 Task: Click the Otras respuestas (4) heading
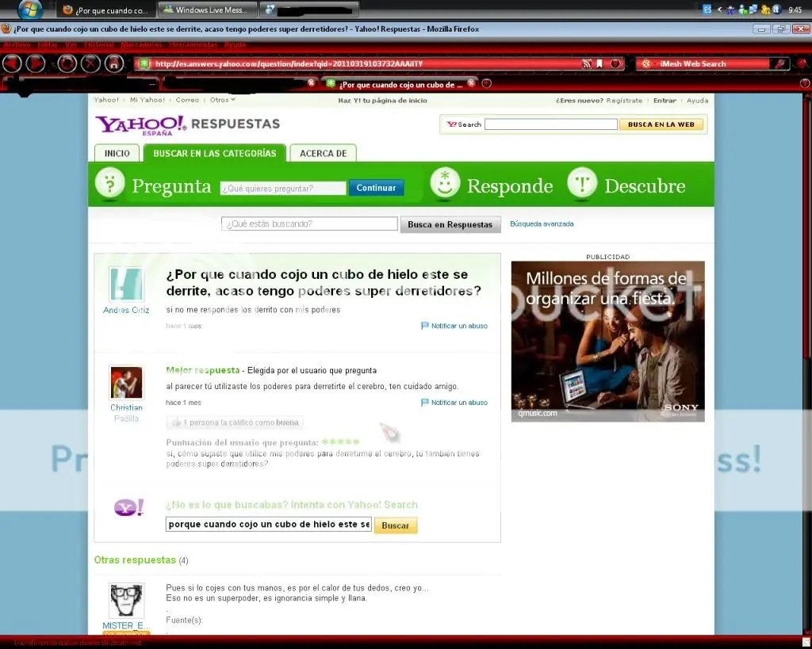coord(141,560)
